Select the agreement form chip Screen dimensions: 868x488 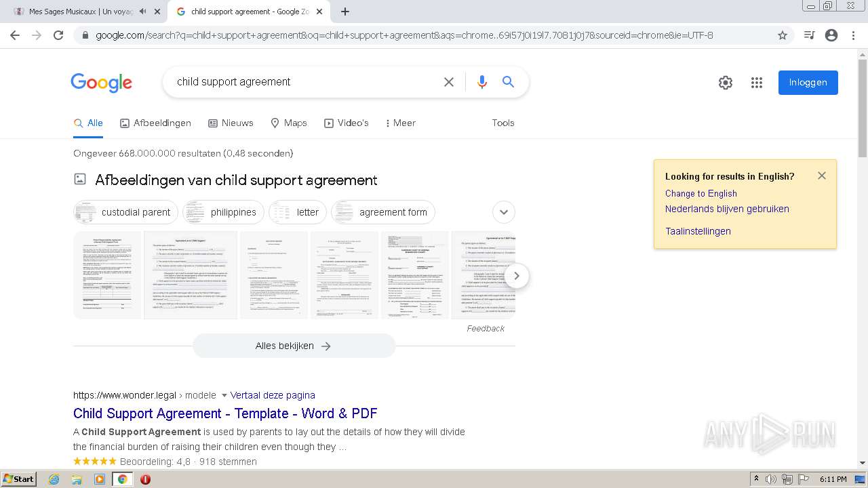[x=383, y=212]
